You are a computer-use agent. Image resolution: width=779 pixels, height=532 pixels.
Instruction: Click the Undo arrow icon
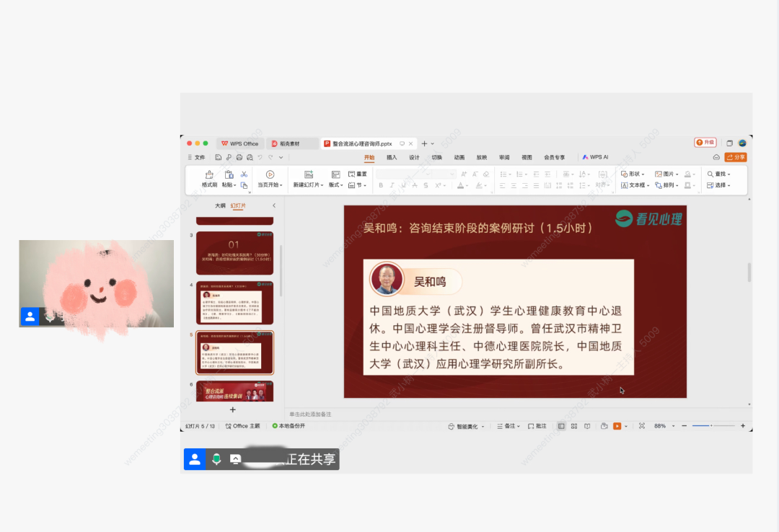[260, 157]
